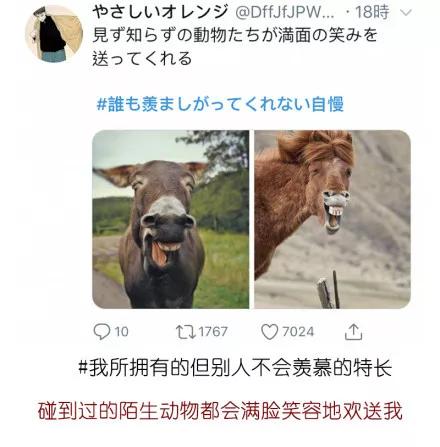This screenshot has height=447, width=440.
Task: Click the retweet count 1767
Action: coord(213,332)
